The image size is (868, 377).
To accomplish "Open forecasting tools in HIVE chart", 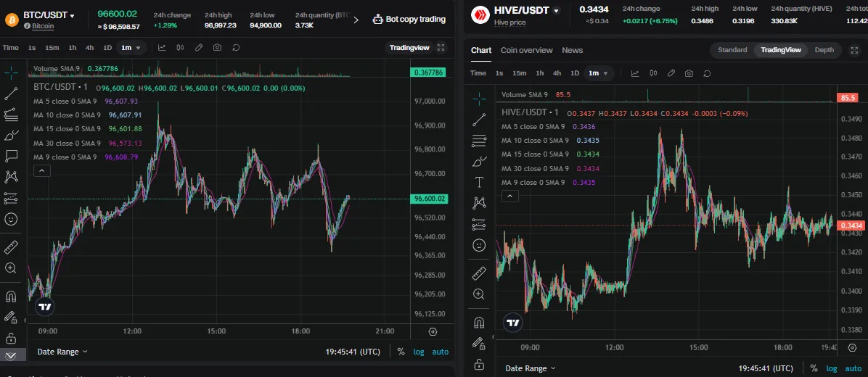I will coord(480,224).
